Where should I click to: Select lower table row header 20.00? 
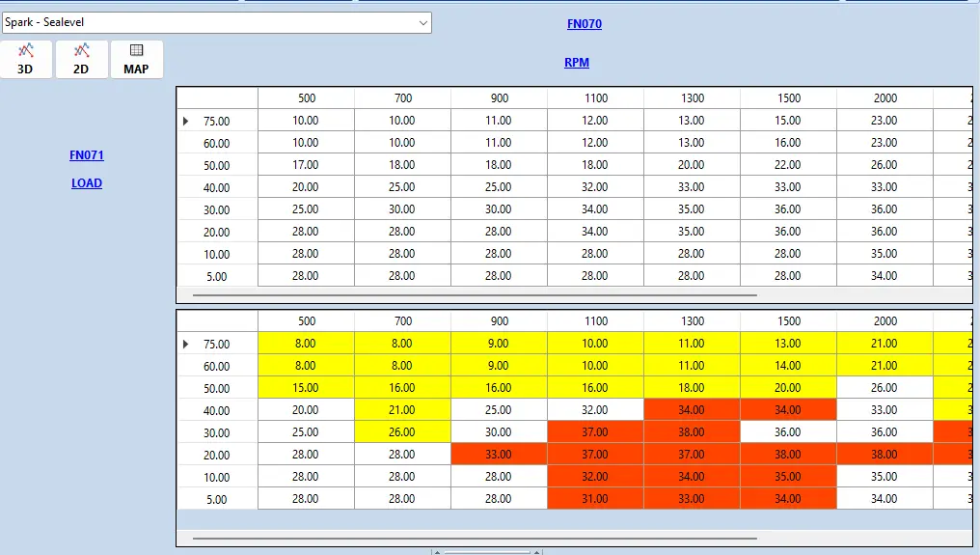217,455
